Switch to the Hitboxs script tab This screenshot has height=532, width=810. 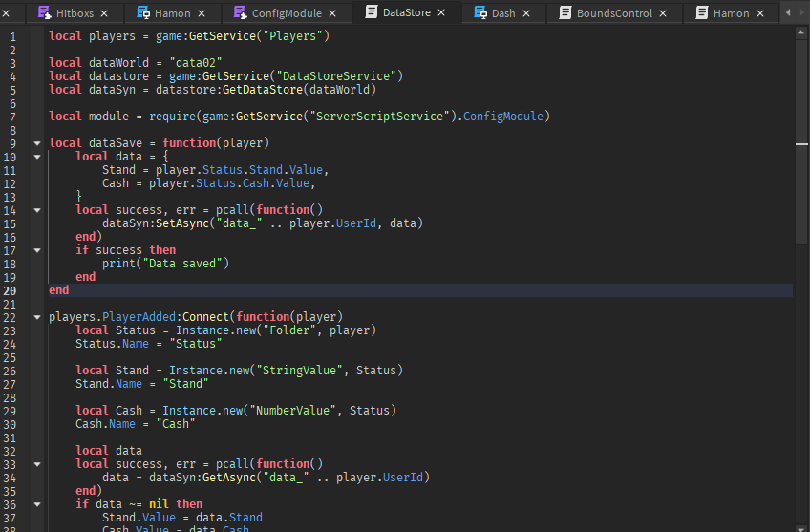click(75, 13)
